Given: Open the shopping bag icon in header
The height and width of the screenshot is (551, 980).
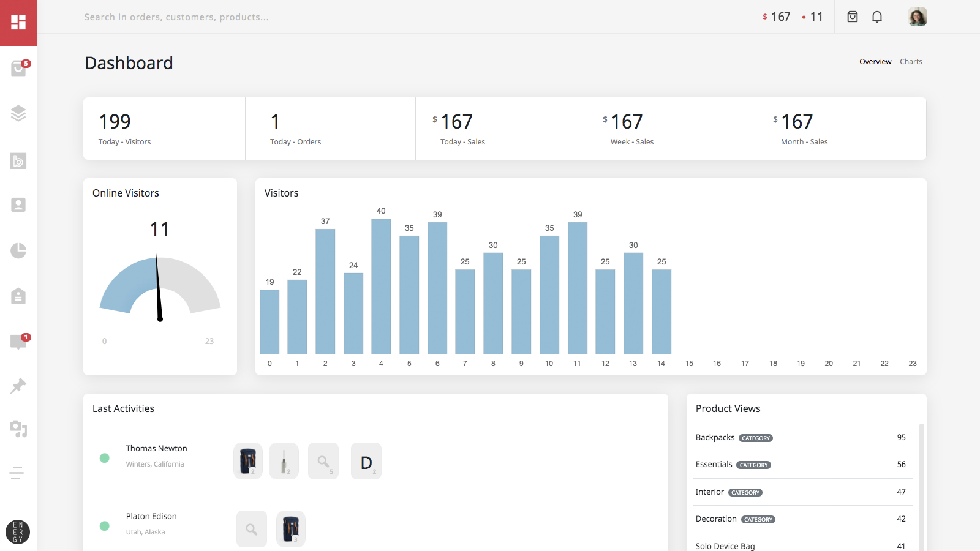Looking at the screenshot, I should 853,17.
